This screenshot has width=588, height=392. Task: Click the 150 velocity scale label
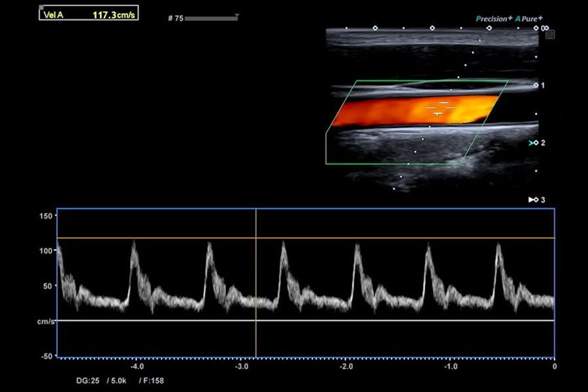pyautogui.click(x=46, y=216)
